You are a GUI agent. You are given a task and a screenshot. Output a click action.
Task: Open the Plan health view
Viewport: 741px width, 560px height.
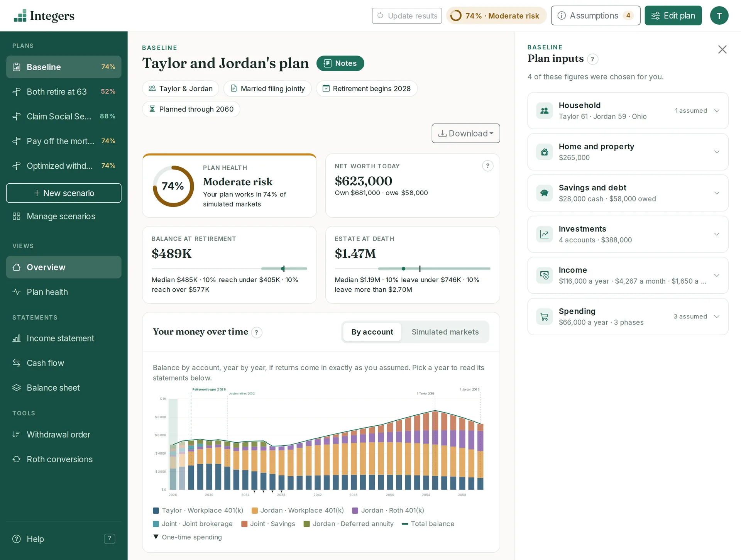point(64,292)
